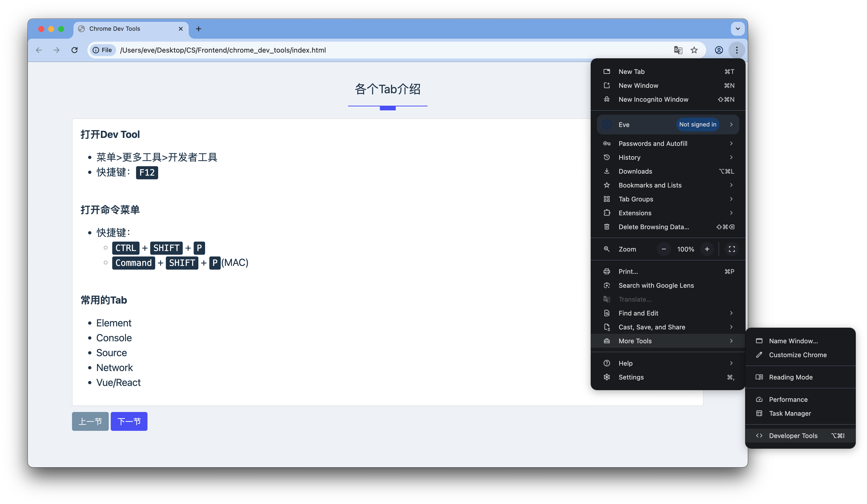Image resolution: width=867 pixels, height=504 pixels.
Task: Click the back navigation arrow
Action: pyautogui.click(x=39, y=50)
